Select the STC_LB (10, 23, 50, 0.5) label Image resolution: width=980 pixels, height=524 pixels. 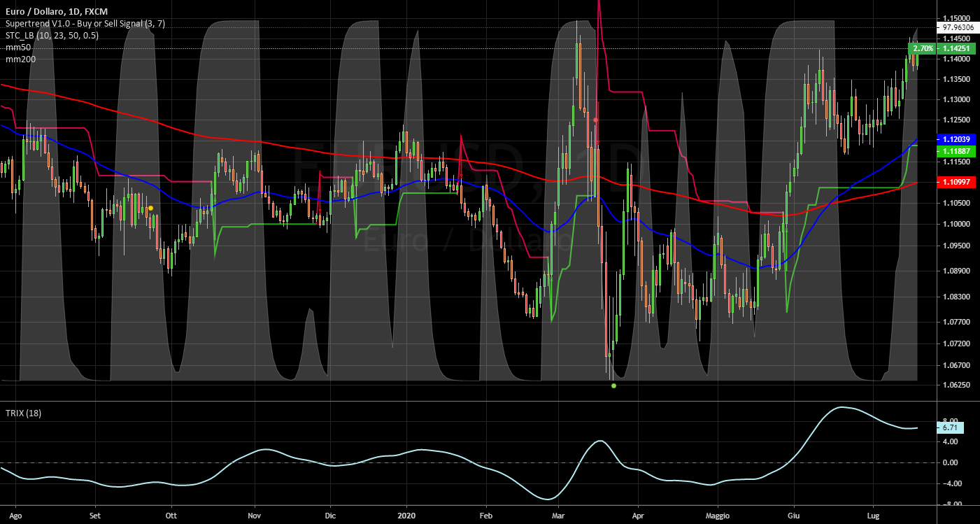tap(52, 36)
